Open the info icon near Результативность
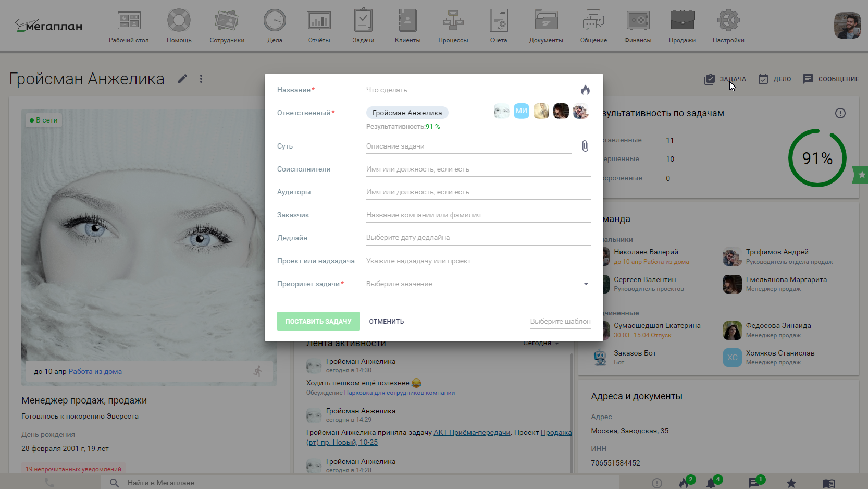The image size is (868, 489). (x=840, y=113)
